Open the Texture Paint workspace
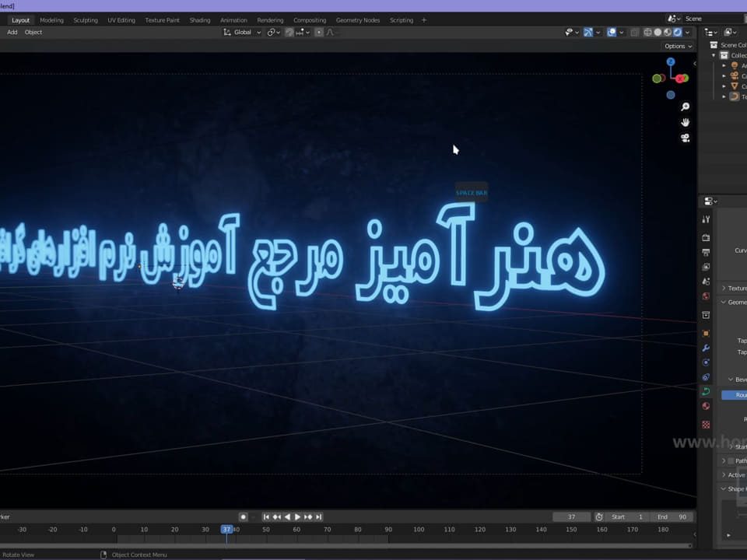 (163, 20)
